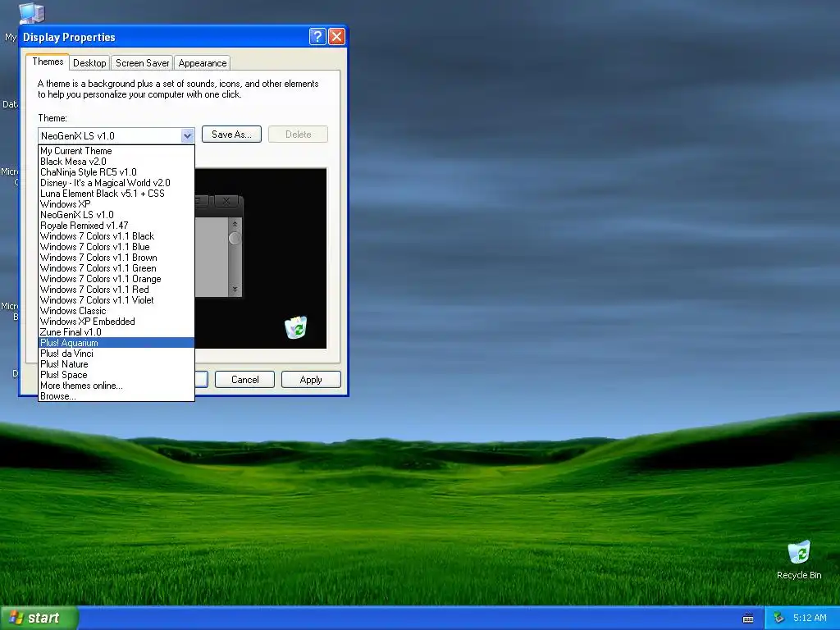This screenshot has height=630, width=840.
Task: Open the Screen Saver tab
Action: tap(142, 62)
